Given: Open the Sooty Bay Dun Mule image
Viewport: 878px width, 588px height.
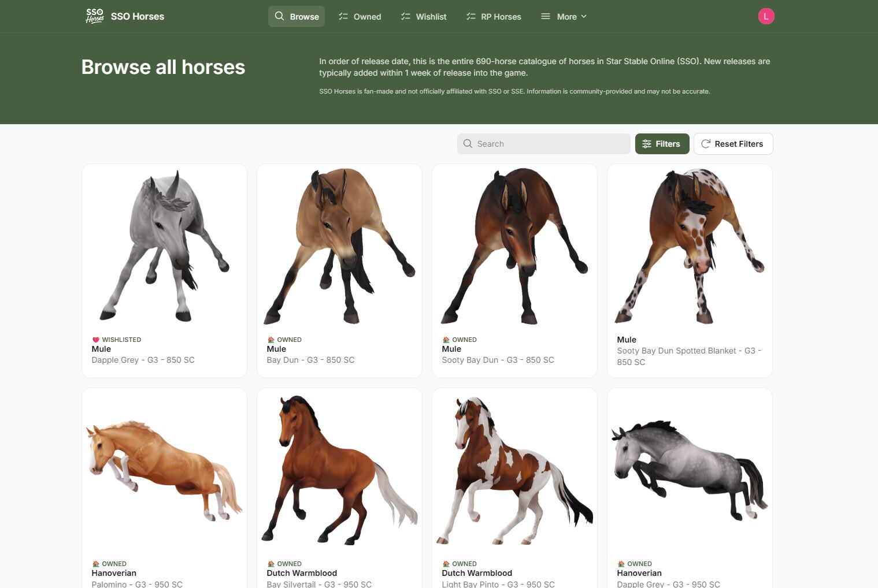Looking at the screenshot, I should click(x=515, y=246).
